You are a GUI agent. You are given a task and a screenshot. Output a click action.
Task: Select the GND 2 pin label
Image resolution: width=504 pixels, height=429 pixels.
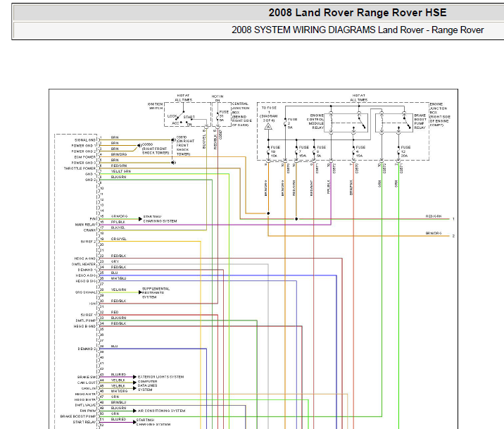pos(90,180)
